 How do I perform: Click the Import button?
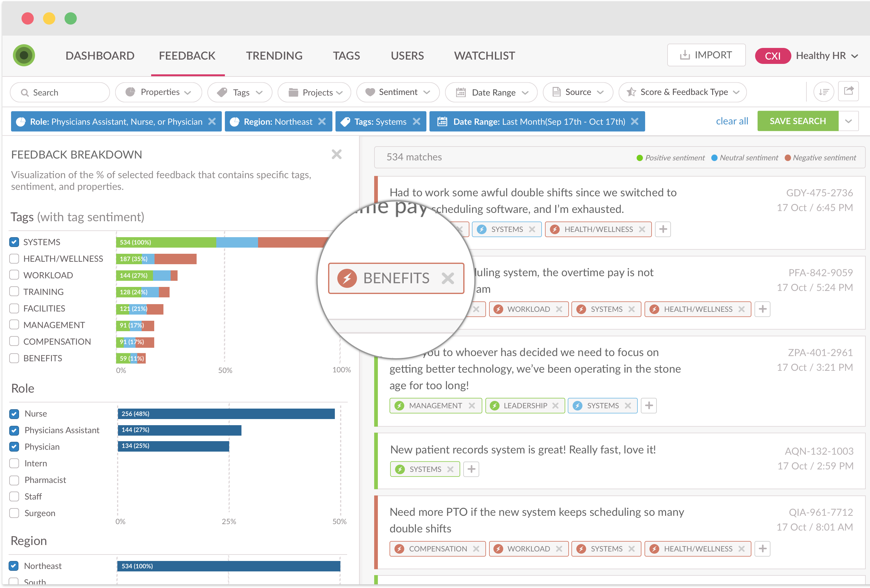pyautogui.click(x=706, y=55)
